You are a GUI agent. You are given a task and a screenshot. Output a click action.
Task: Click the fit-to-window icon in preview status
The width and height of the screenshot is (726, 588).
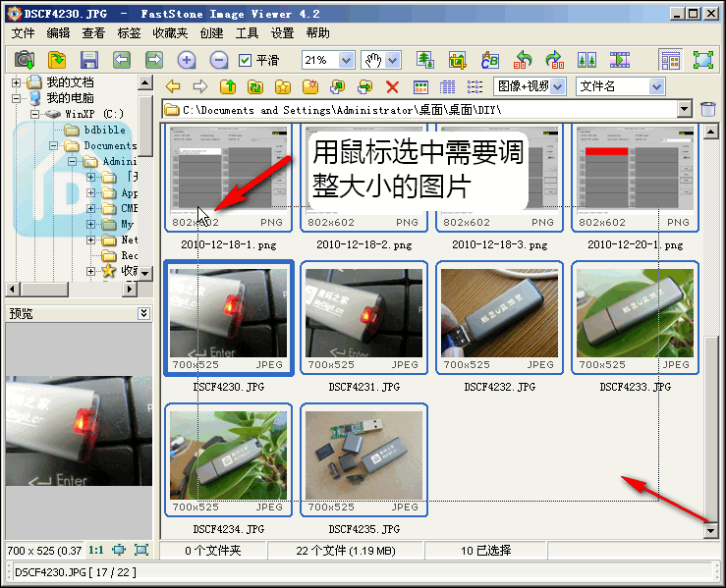(141, 550)
